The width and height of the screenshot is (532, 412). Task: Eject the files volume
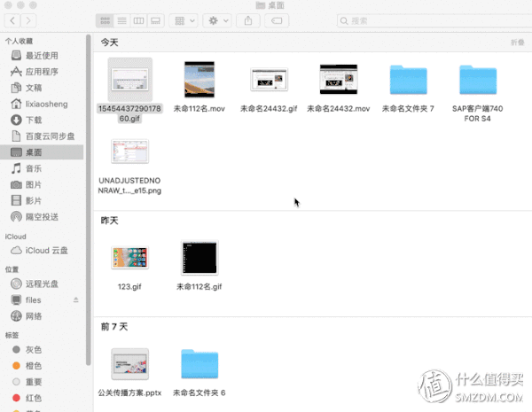coord(75,300)
